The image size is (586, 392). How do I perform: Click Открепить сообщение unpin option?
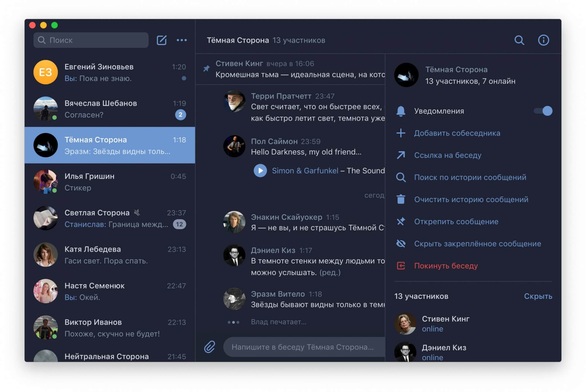pyautogui.click(x=456, y=222)
